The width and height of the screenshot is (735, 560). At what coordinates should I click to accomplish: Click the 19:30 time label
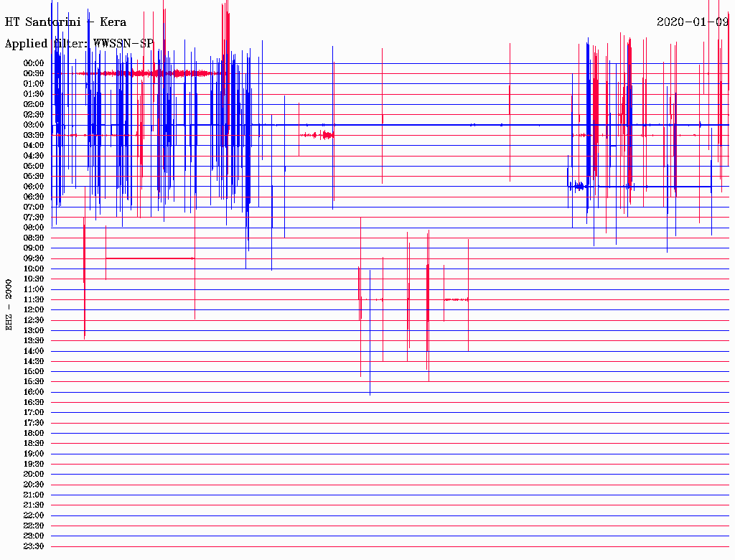click(x=34, y=465)
